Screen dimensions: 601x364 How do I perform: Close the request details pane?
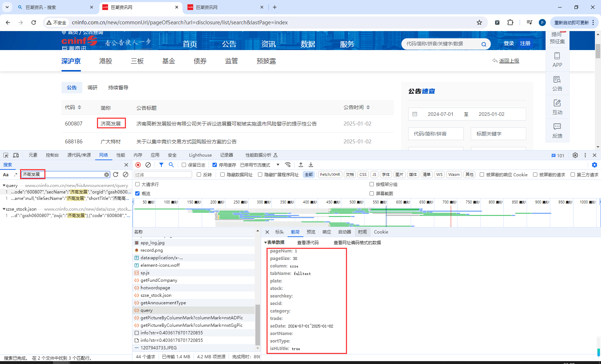267,232
